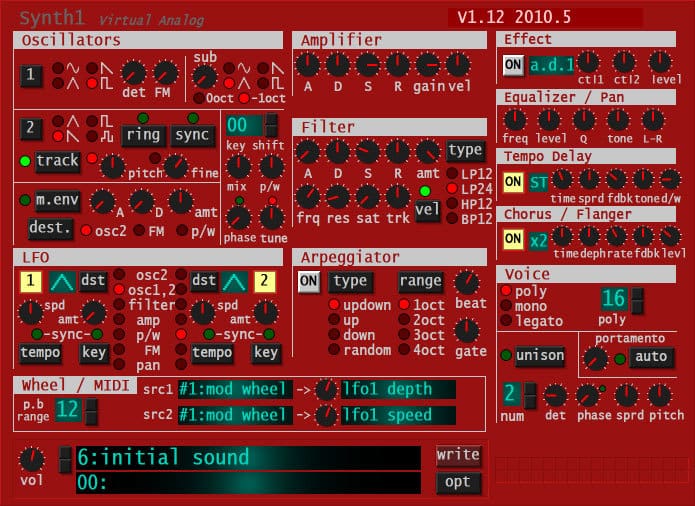Screen dimensions: 695x506
Task: Choose the 2oct arpeggiator range
Action: pos(405,320)
